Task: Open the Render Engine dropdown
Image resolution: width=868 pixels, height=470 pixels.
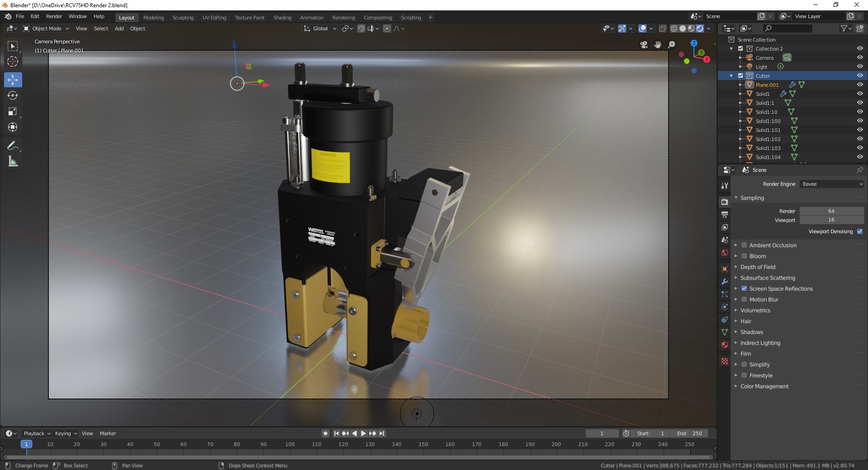Action: pyautogui.click(x=831, y=184)
